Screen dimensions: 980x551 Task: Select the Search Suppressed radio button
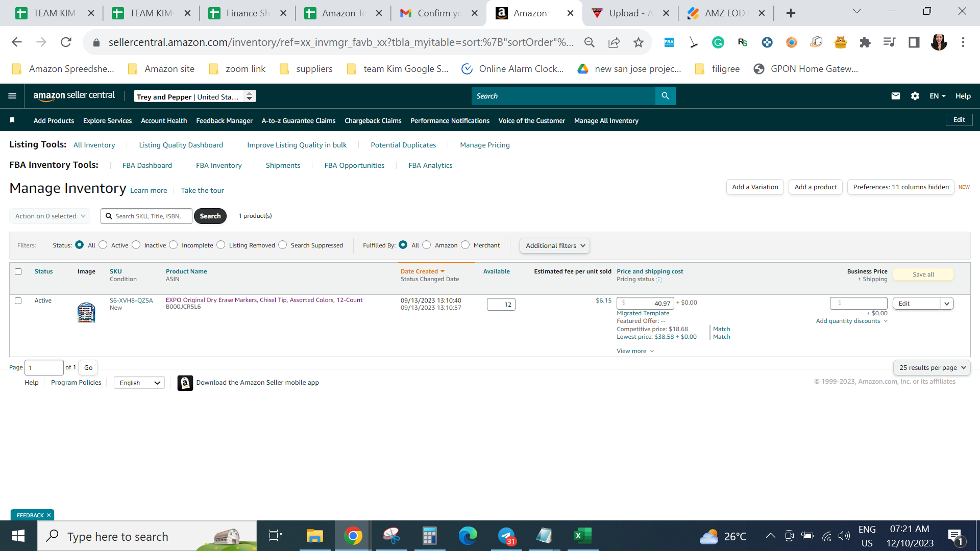(x=283, y=245)
